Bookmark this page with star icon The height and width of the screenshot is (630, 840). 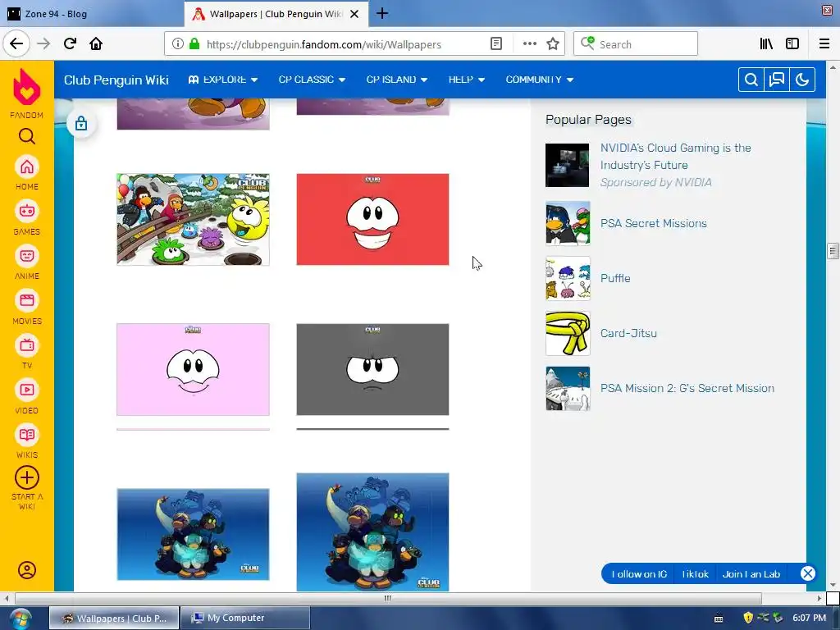(553, 44)
